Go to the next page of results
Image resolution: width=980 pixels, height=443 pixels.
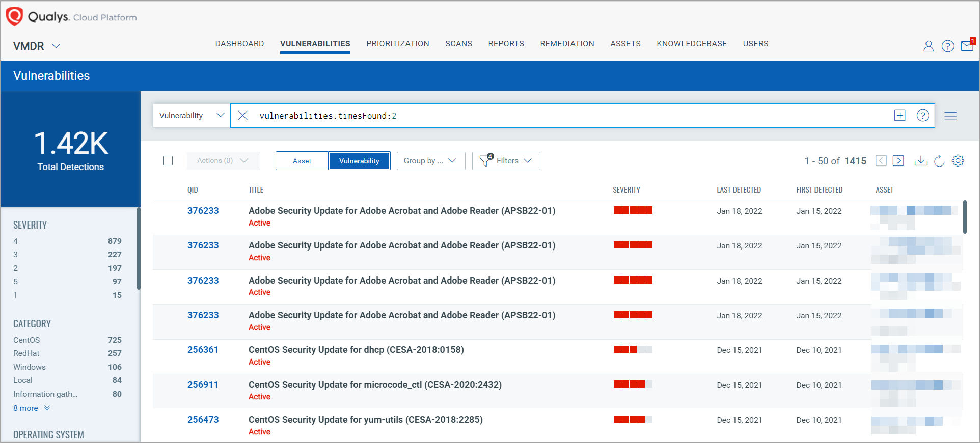click(x=899, y=161)
